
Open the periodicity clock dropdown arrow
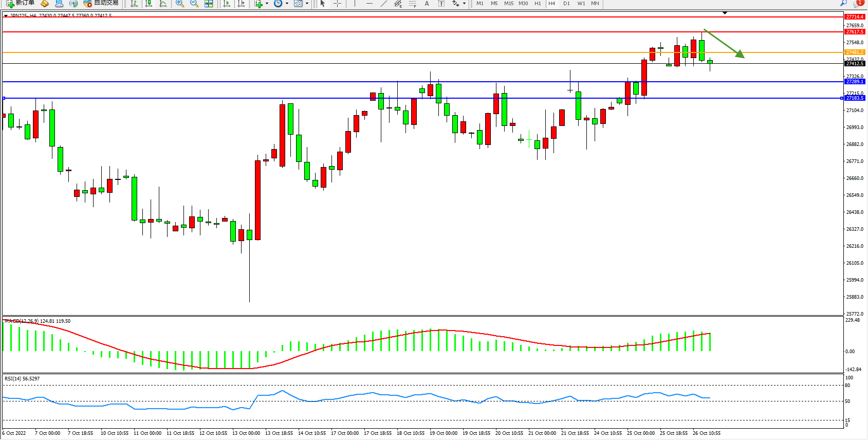click(287, 4)
